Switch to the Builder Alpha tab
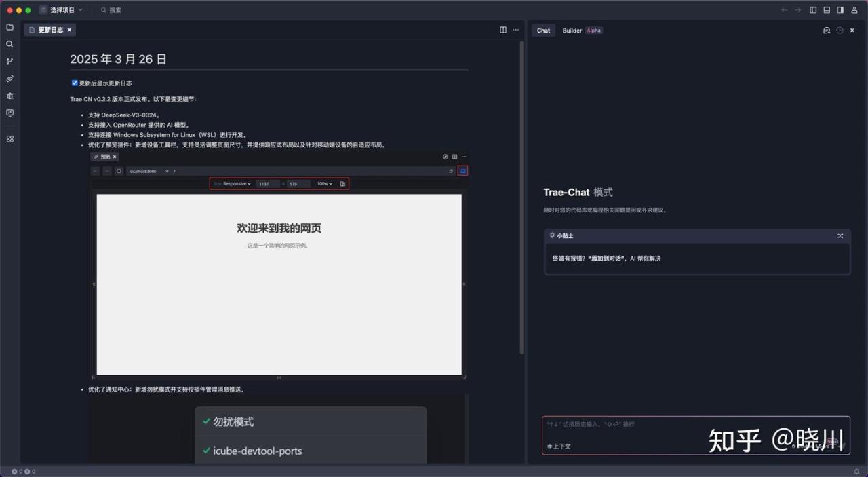 point(583,31)
